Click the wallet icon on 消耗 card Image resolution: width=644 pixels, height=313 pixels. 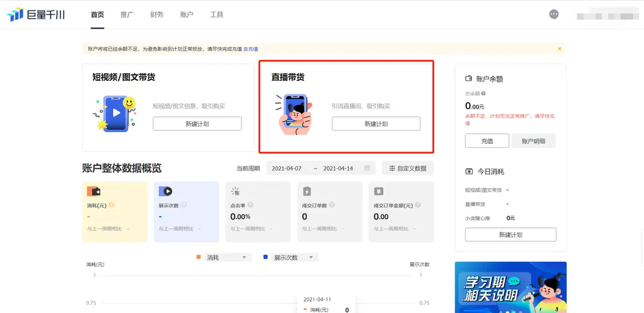point(93,191)
